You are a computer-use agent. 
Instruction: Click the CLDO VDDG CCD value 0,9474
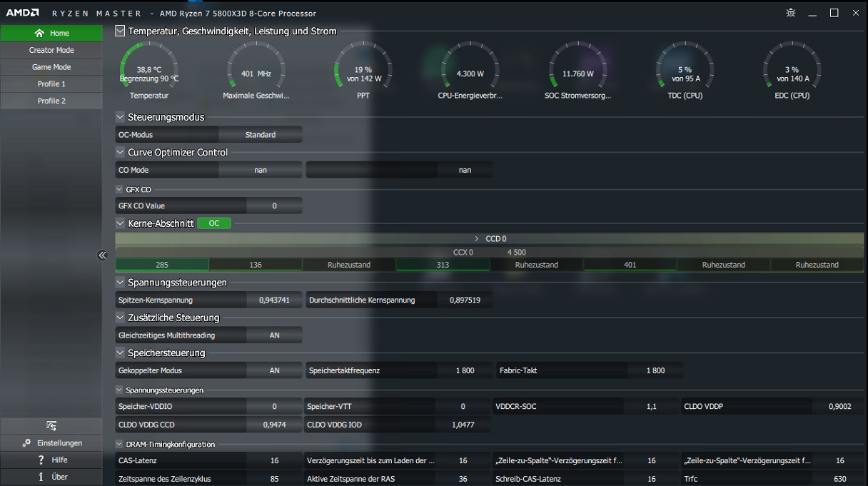274,425
